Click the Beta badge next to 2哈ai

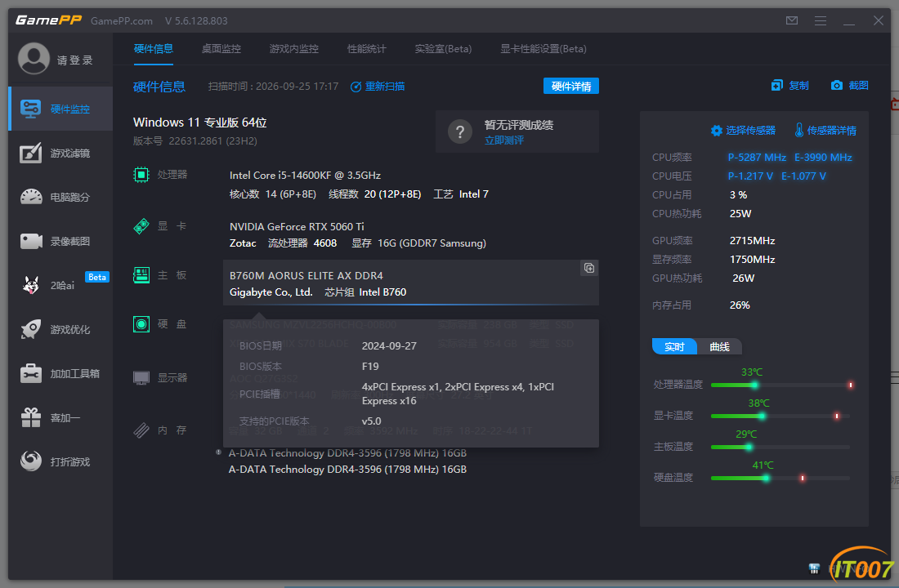click(97, 278)
